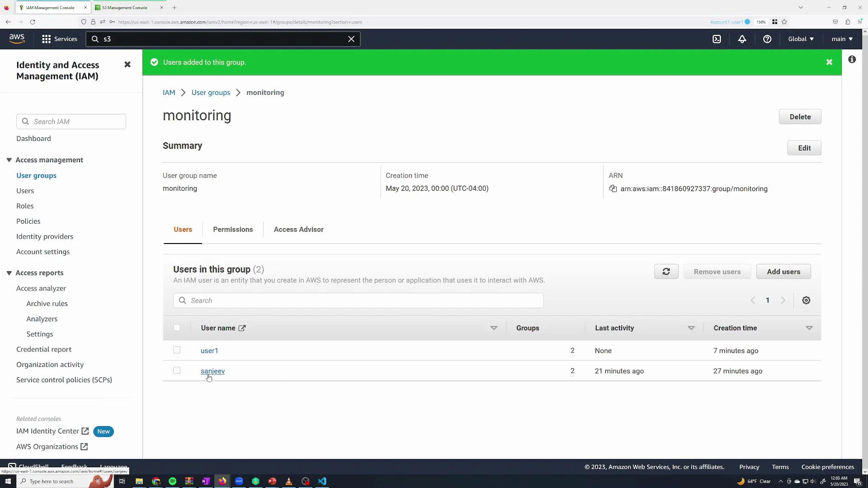Switch to the Access Advisor tab
Screen dimensions: 868x488
coord(298,229)
